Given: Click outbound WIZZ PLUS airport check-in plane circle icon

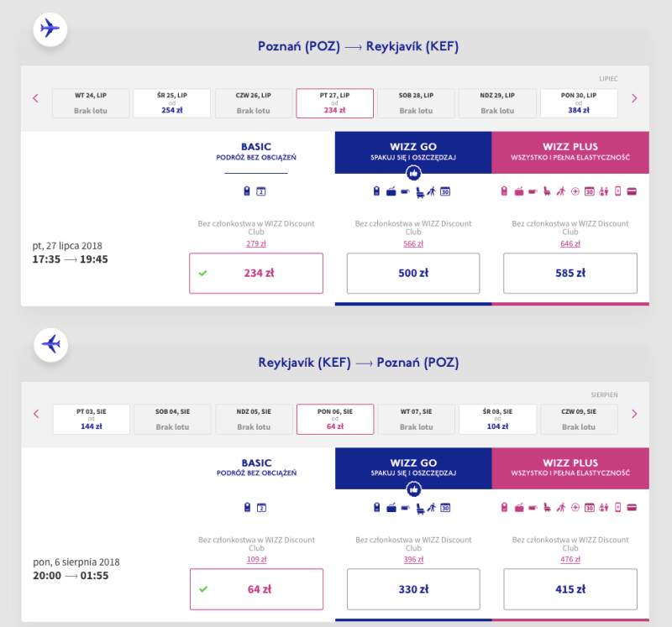Looking at the screenshot, I should (x=575, y=191).
